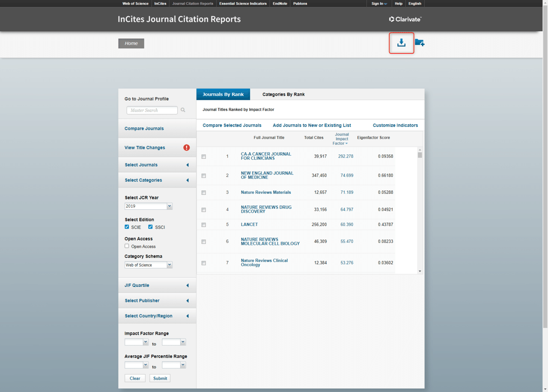Click the Eigenfactor Score column header

pyautogui.click(x=373, y=138)
